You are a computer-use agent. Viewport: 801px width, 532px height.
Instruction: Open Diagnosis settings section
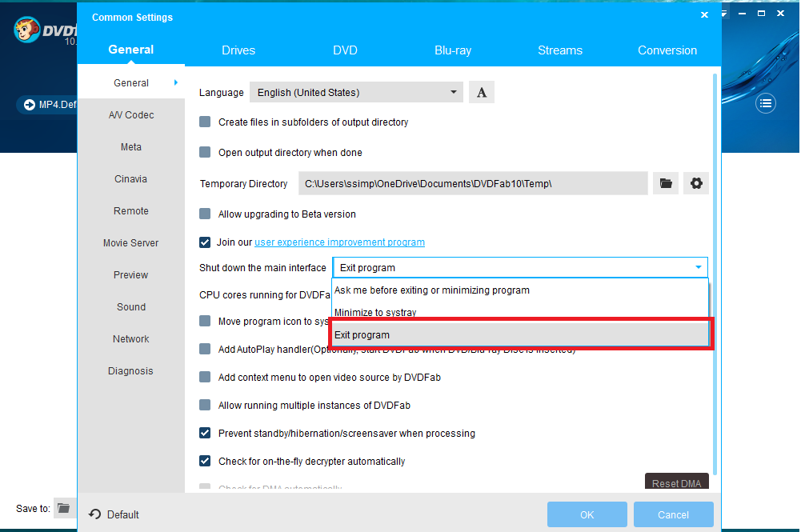(131, 370)
